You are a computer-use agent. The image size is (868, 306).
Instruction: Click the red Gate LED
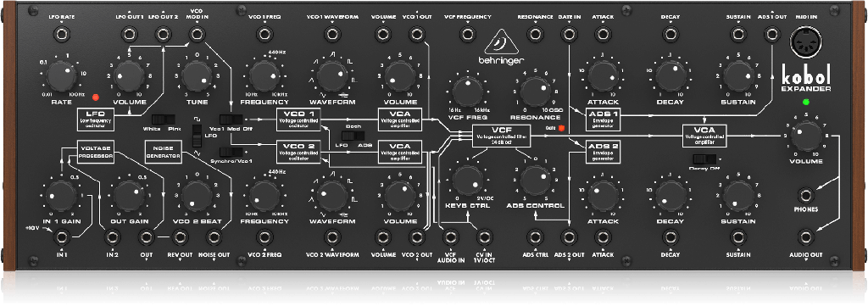560,129
